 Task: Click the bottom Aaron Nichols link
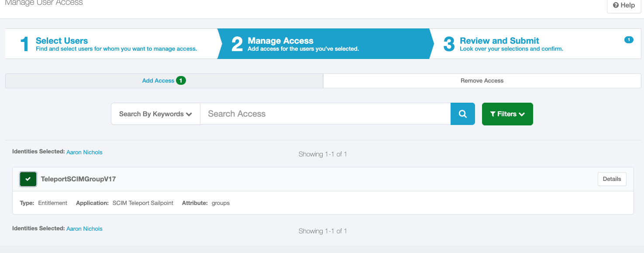click(x=84, y=229)
